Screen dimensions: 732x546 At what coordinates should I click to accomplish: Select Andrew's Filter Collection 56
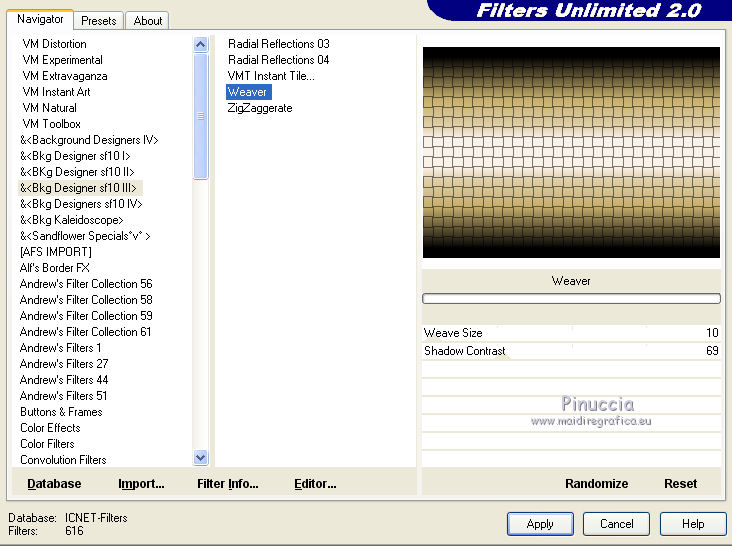86,284
